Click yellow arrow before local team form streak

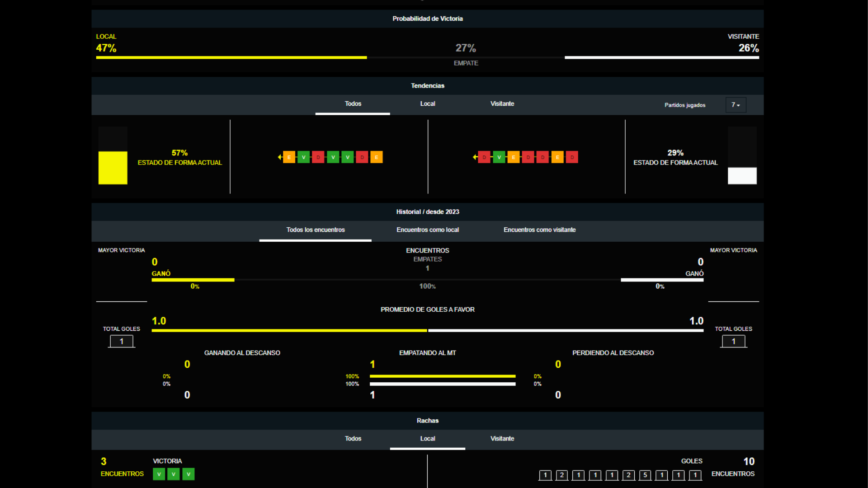pyautogui.click(x=280, y=157)
